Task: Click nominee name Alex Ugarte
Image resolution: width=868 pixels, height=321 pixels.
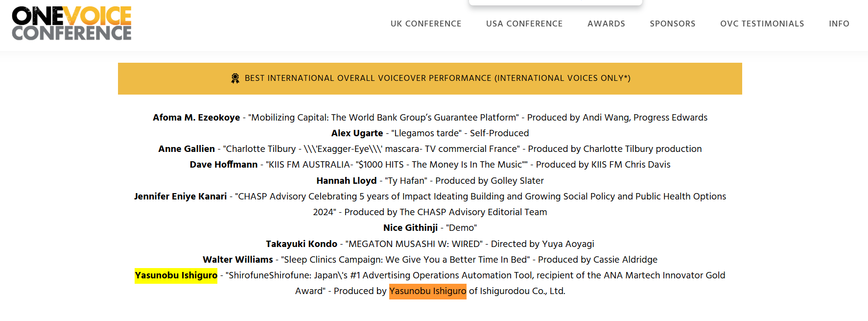Action: 357,133
